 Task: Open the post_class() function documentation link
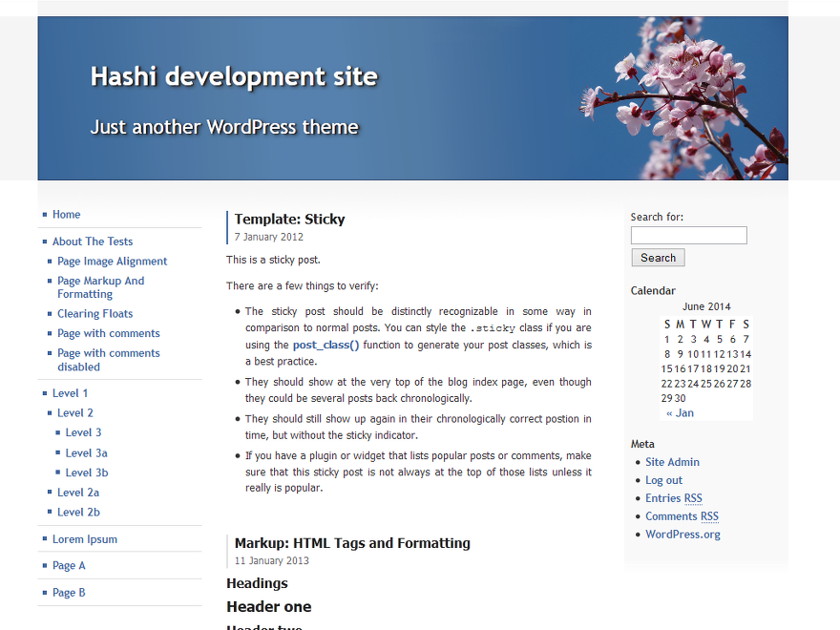(x=325, y=345)
